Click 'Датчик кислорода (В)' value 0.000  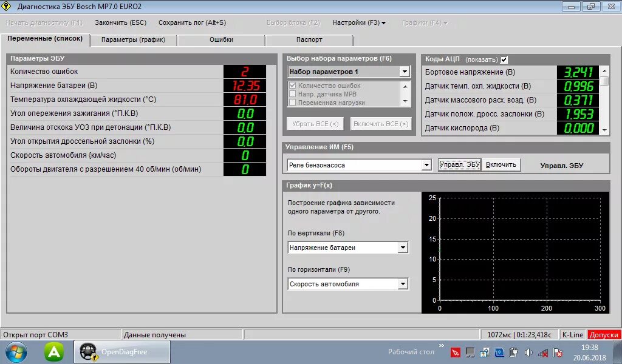[x=578, y=128]
